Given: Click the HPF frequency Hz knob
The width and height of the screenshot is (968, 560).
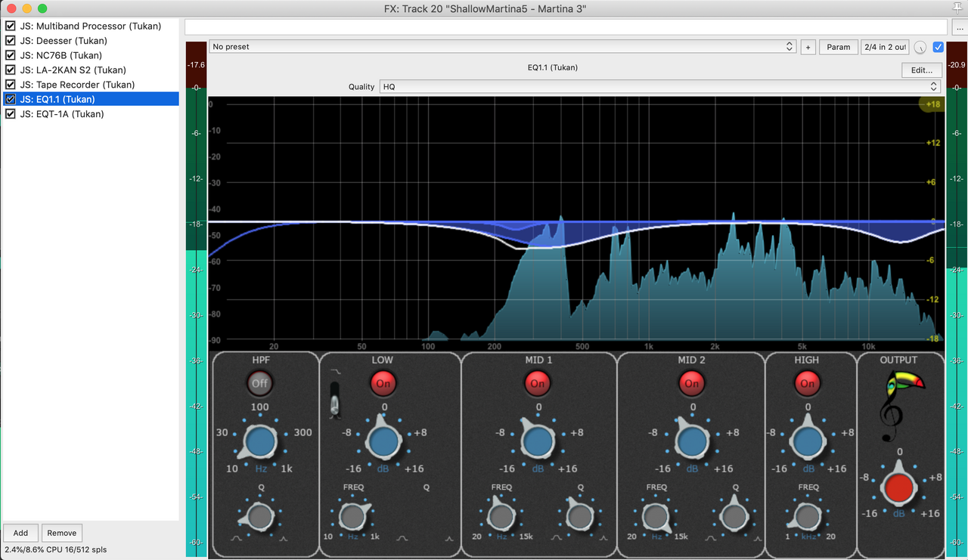Looking at the screenshot, I should point(259,443).
